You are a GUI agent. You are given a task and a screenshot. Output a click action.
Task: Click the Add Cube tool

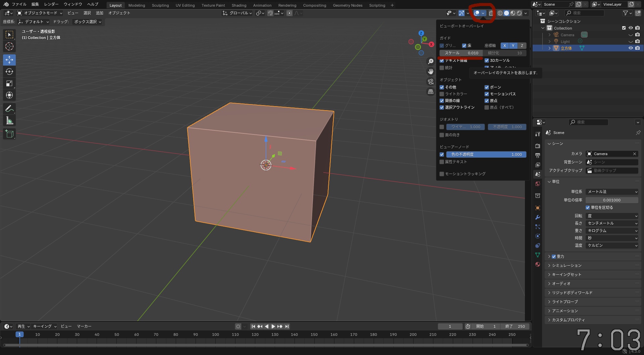click(9, 134)
